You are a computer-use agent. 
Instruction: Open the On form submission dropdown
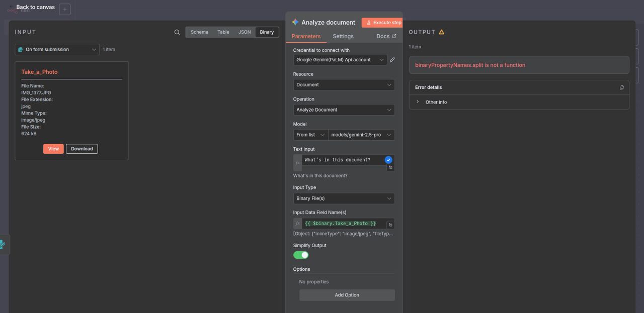[57, 49]
